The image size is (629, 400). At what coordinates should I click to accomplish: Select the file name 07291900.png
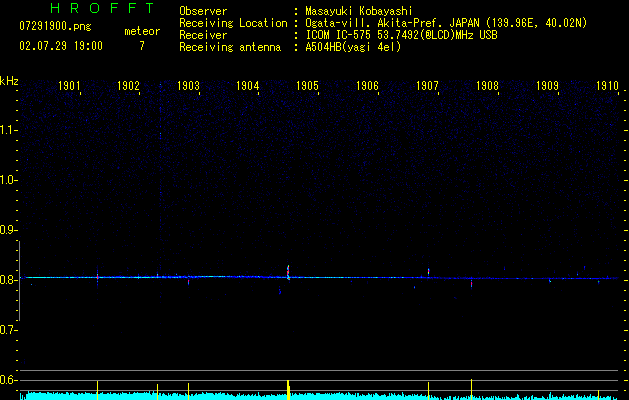pyautogui.click(x=55, y=26)
